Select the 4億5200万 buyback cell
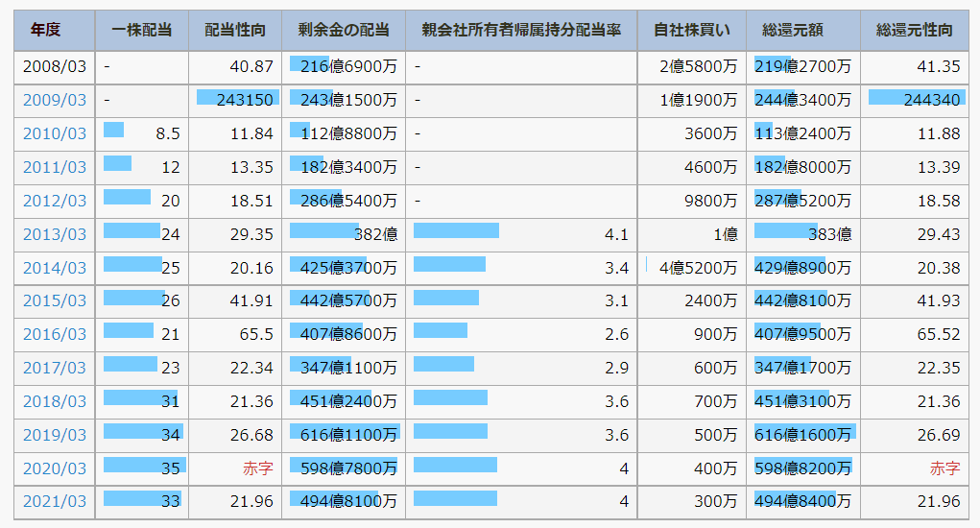 [692, 268]
